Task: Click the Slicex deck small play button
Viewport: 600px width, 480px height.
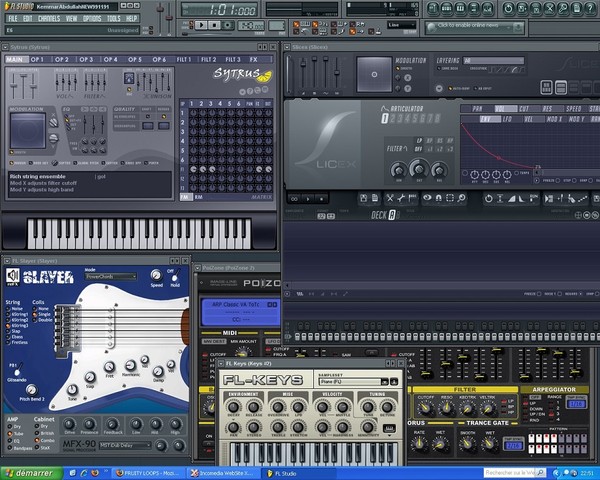Action: point(308,199)
